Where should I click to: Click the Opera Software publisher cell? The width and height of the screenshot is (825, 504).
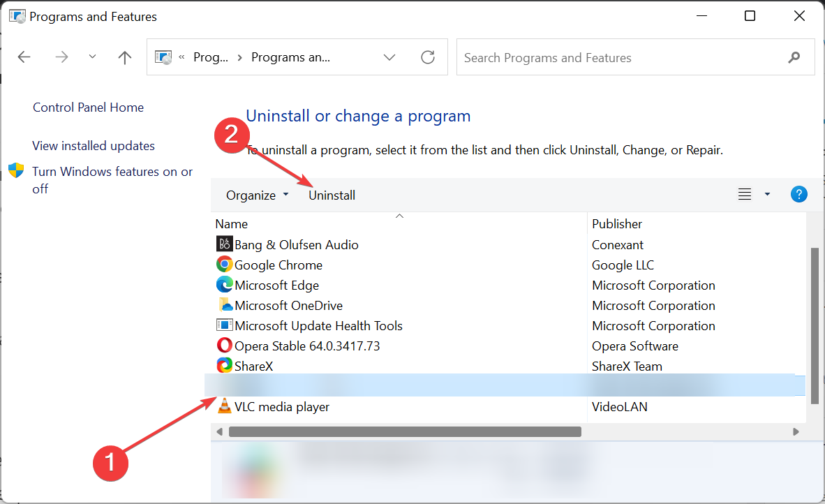pyautogui.click(x=635, y=346)
